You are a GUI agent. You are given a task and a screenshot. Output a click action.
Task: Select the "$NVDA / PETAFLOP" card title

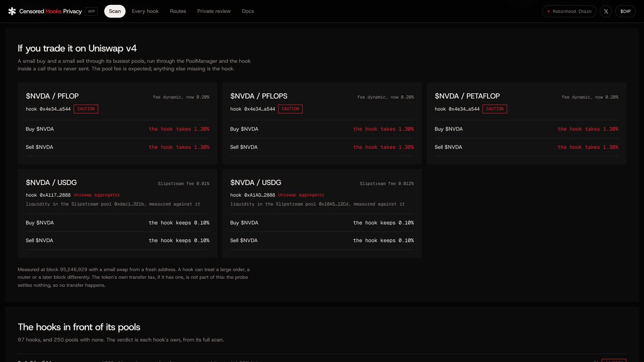[x=467, y=96]
